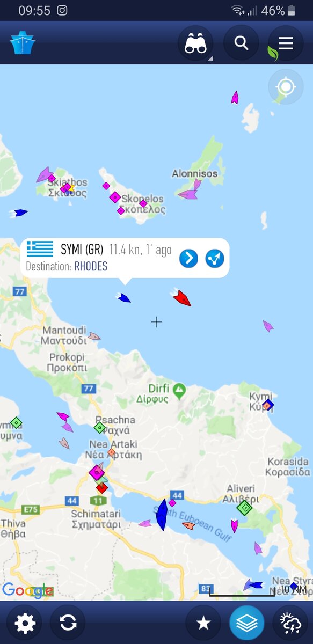Toggle map layers button

[247, 623]
